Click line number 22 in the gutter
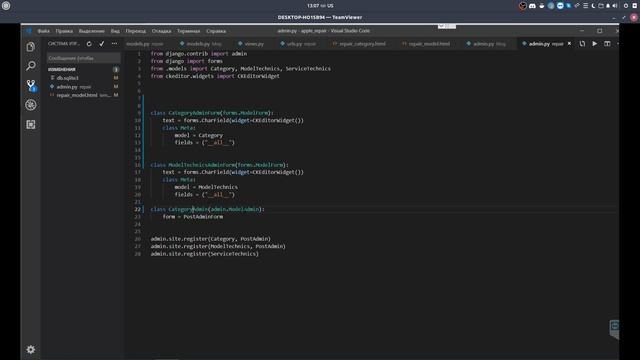This screenshot has height=360, width=640. [138, 209]
